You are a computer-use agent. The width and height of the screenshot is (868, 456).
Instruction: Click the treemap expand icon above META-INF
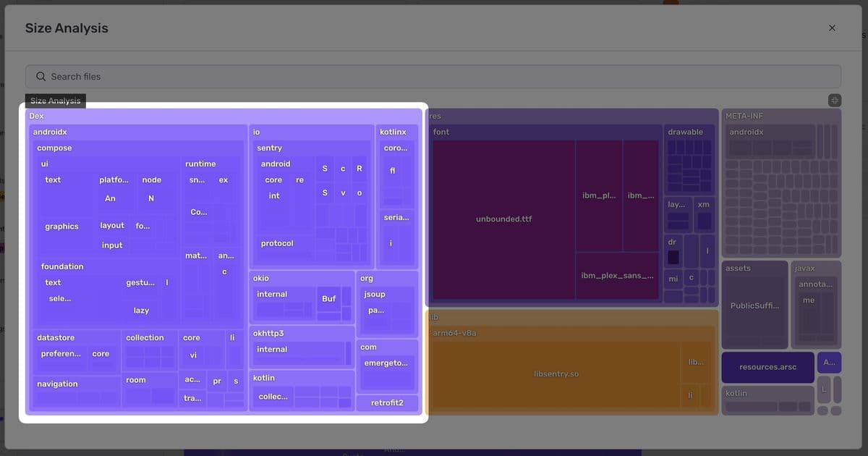(835, 101)
